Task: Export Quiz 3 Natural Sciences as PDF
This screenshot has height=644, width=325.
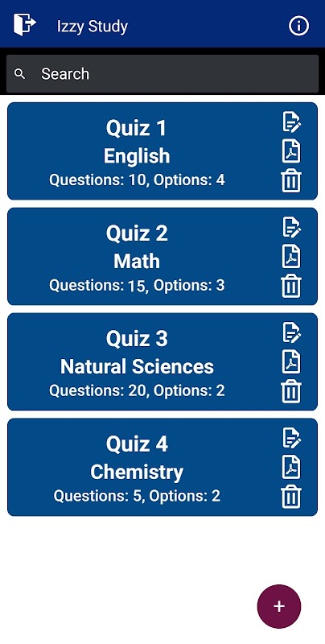Action: point(291,361)
